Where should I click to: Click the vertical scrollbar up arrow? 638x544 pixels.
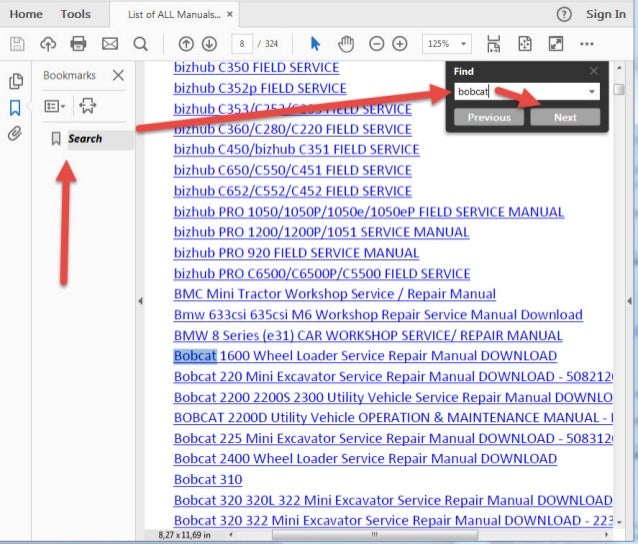(x=619, y=68)
